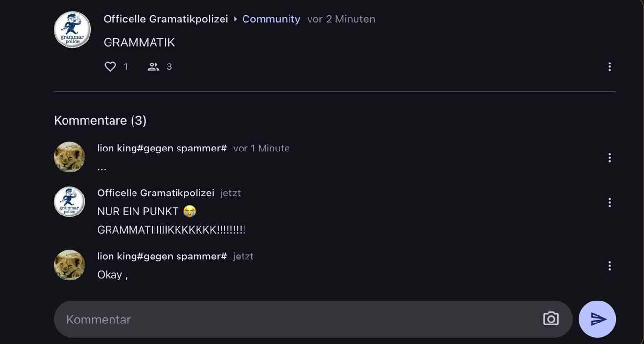Click lion cub avatar beside the "..." comment
The height and width of the screenshot is (344, 644).
[69, 157]
